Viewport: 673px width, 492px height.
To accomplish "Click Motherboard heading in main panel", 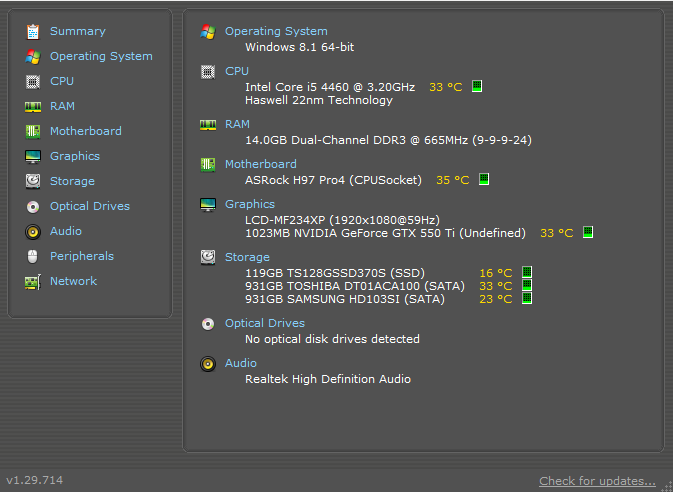I will tap(261, 164).
